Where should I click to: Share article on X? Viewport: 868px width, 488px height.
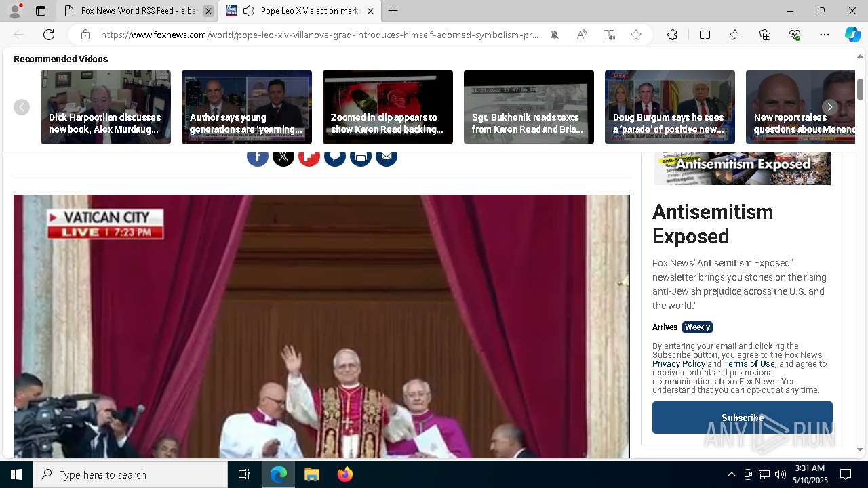[283, 157]
